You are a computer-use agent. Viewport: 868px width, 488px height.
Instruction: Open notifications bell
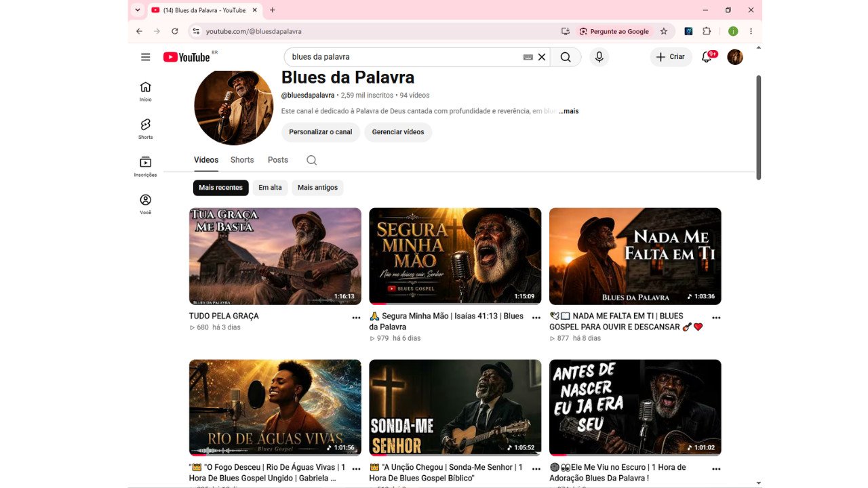(707, 57)
